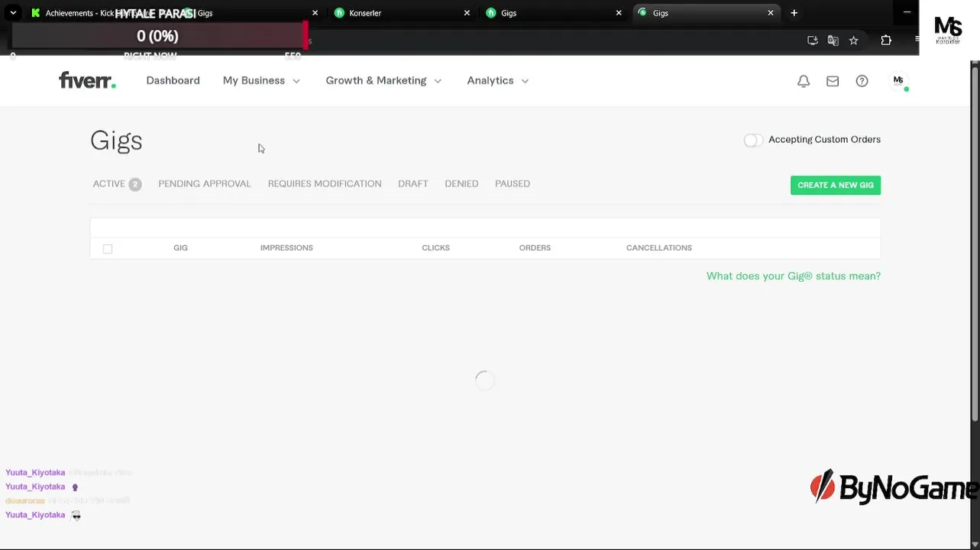The image size is (980, 550).
Task: Click the translate page icon
Action: coord(833,40)
